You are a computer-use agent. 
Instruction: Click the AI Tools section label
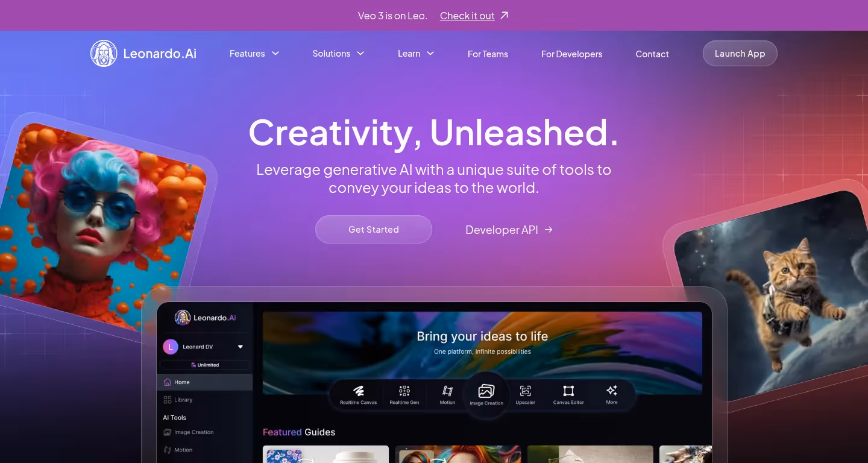(175, 417)
